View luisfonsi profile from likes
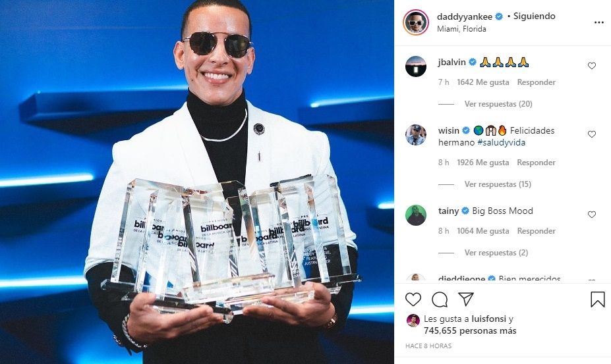The width and height of the screenshot is (611, 364). point(490,319)
